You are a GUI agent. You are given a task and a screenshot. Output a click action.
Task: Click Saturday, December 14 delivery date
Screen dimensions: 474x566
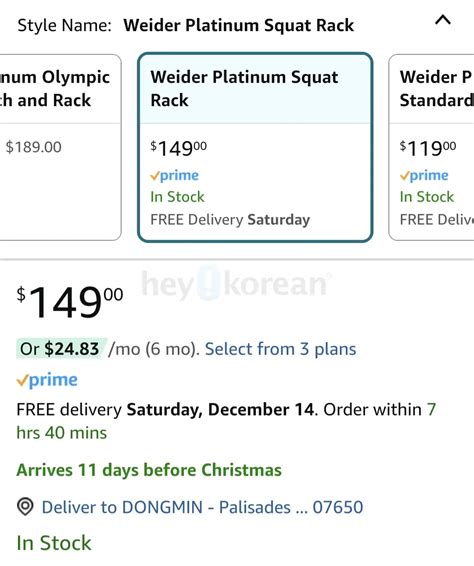tap(221, 410)
